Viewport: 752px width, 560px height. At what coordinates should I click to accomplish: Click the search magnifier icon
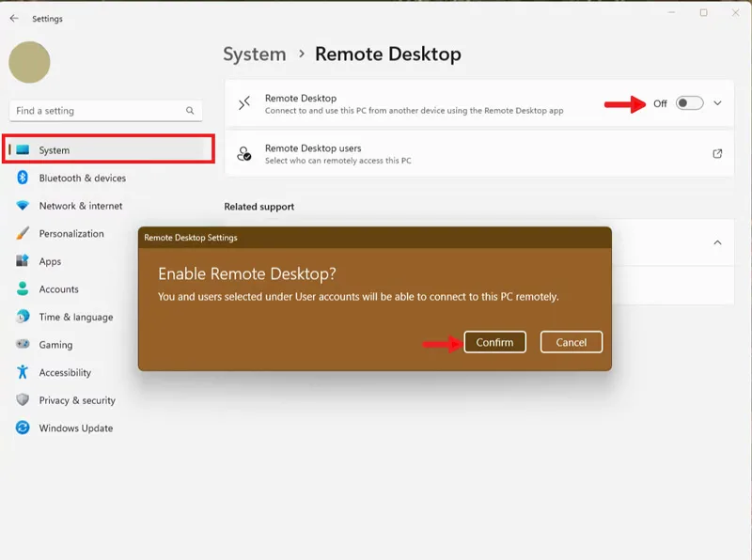coord(190,111)
